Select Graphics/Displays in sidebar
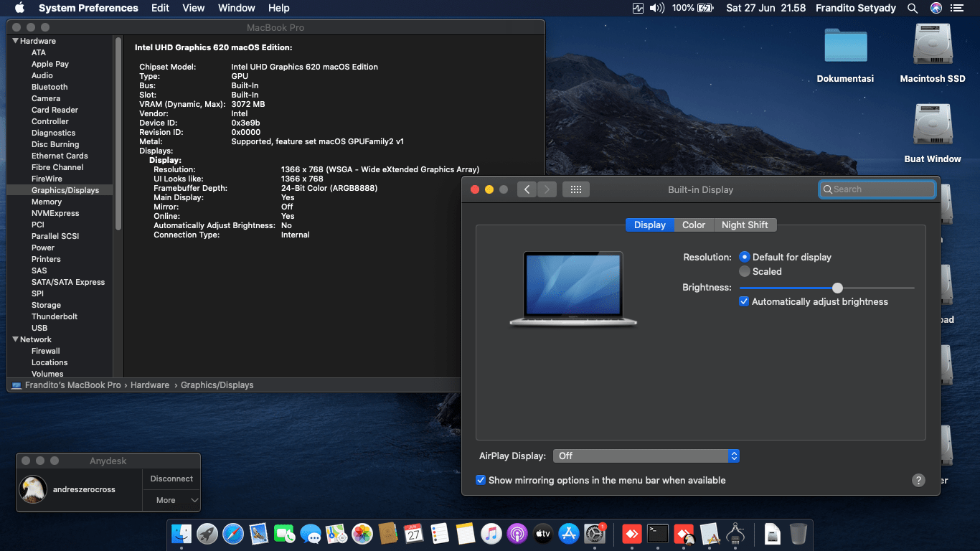 coord(60,190)
